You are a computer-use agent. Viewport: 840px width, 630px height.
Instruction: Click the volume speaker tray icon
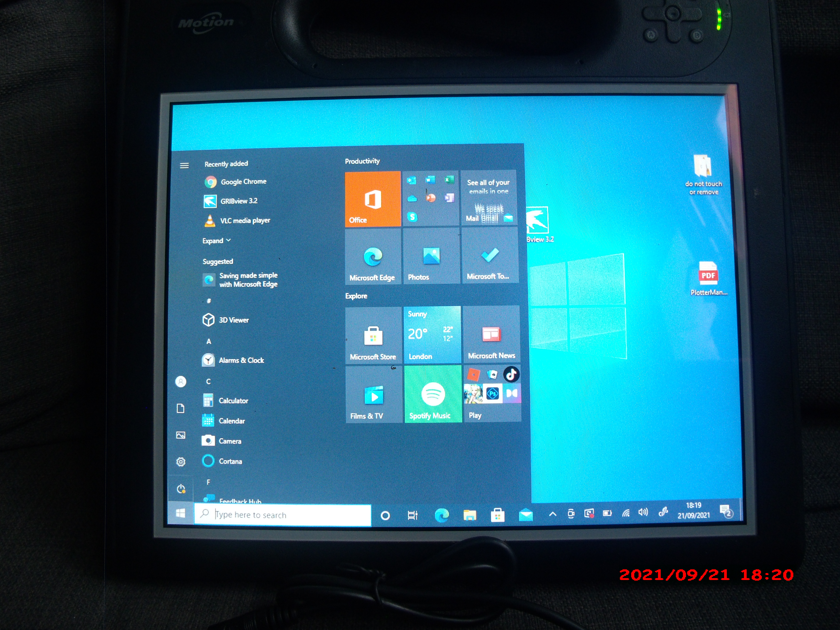click(x=643, y=513)
